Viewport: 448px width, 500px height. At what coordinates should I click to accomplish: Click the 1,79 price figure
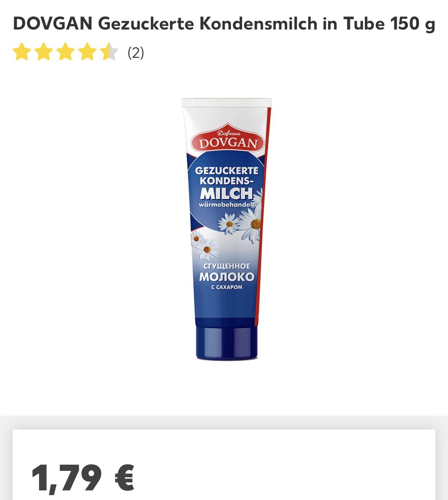(x=67, y=478)
